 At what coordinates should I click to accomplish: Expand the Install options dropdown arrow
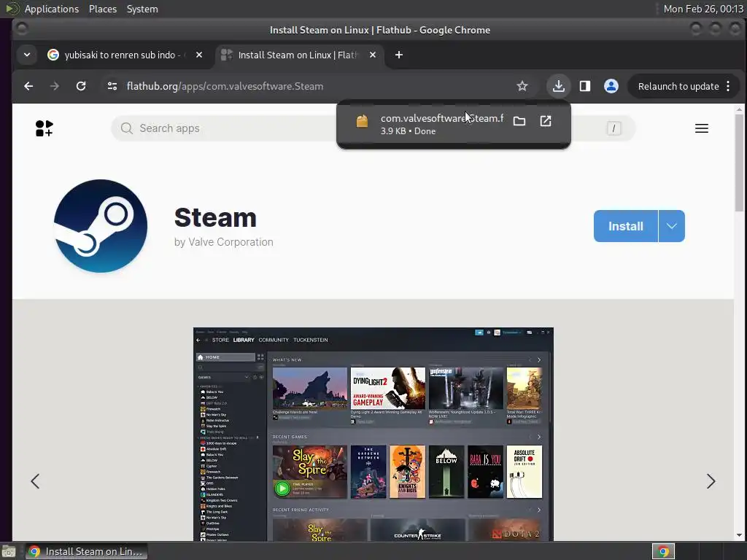(672, 226)
